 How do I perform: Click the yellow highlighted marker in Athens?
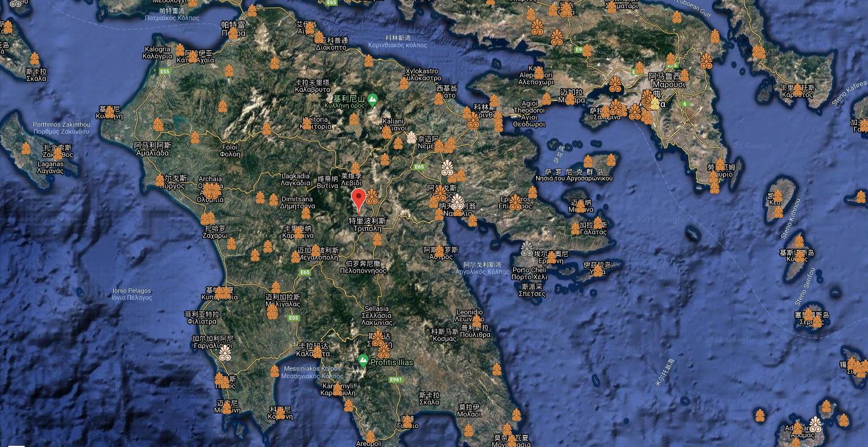point(654,104)
